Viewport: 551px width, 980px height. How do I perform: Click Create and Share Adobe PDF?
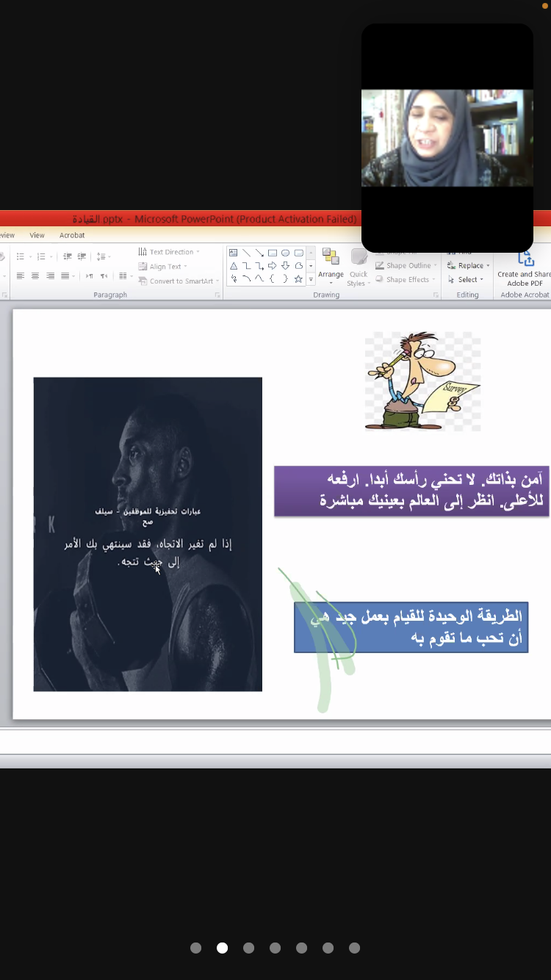point(524,269)
